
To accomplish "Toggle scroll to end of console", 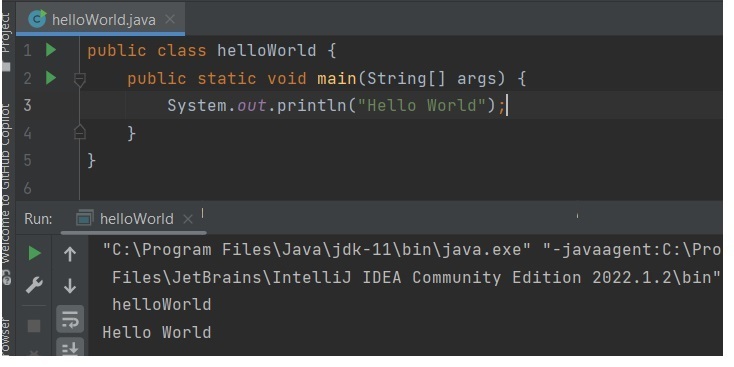I will coord(70,347).
